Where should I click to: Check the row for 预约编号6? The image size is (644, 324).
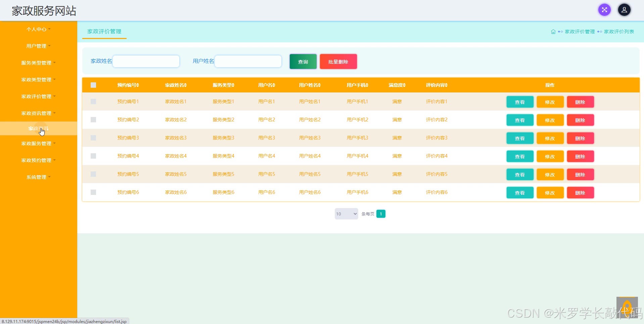pos(93,192)
